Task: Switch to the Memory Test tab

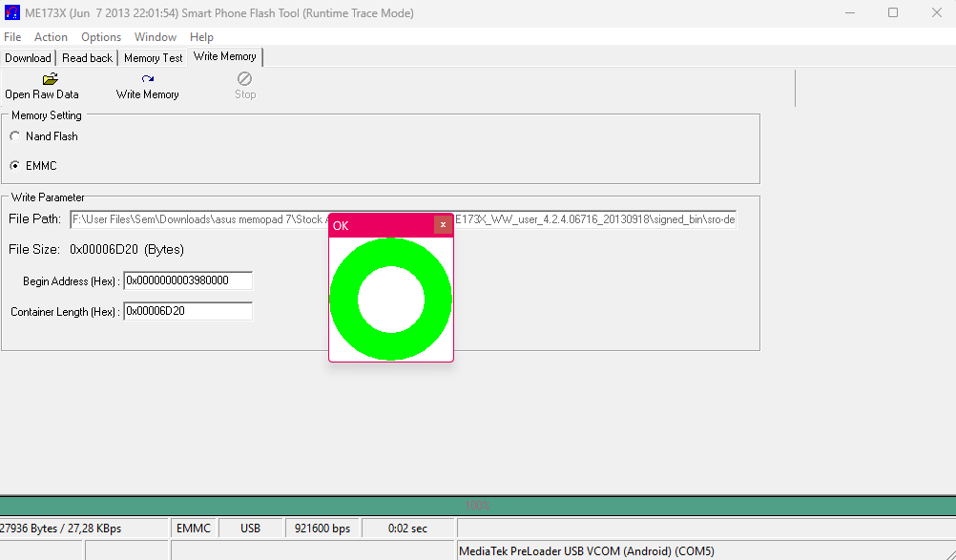Action: [x=154, y=58]
